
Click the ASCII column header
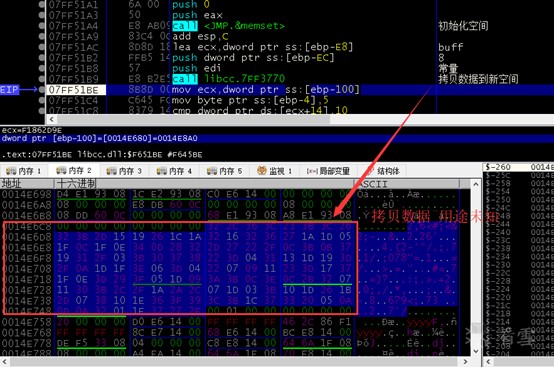[x=407, y=184]
